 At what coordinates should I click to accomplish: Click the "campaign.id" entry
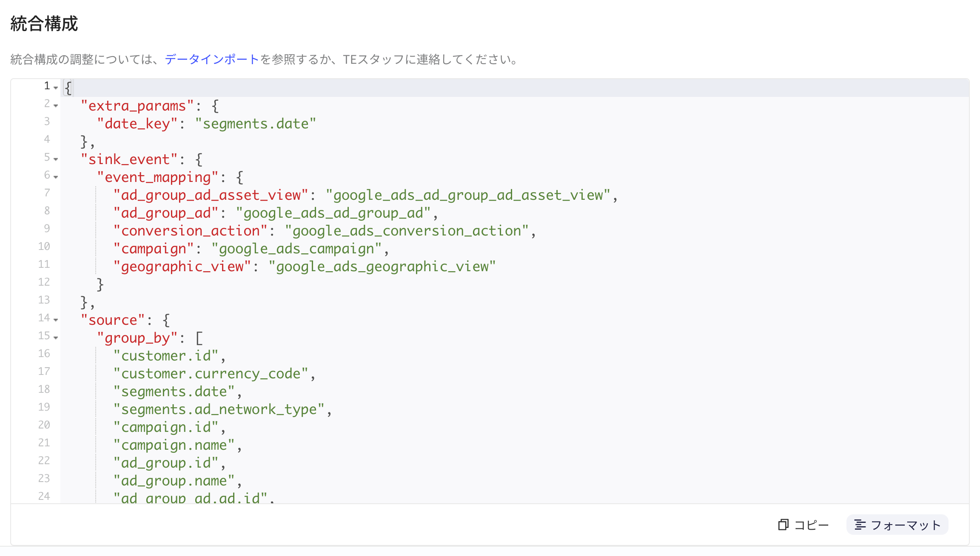[x=166, y=427]
